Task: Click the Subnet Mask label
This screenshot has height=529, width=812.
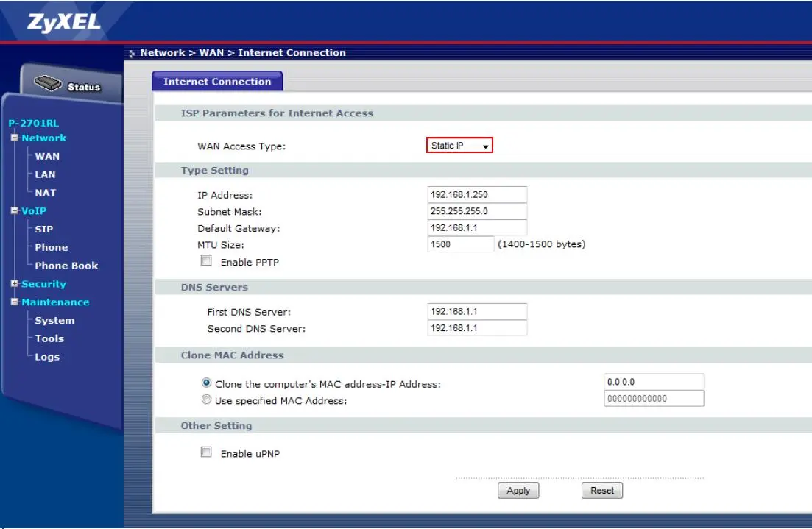Action: coord(230,212)
